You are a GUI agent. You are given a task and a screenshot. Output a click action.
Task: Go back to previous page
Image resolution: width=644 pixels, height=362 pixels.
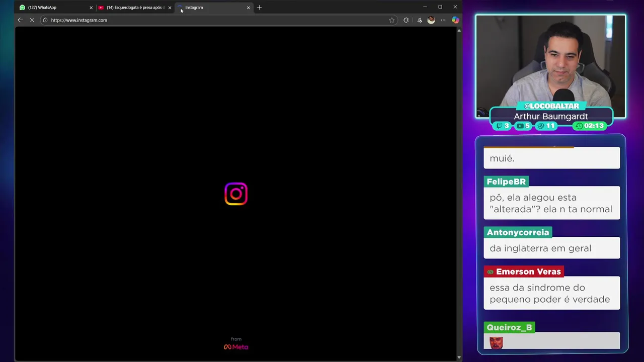click(x=20, y=20)
